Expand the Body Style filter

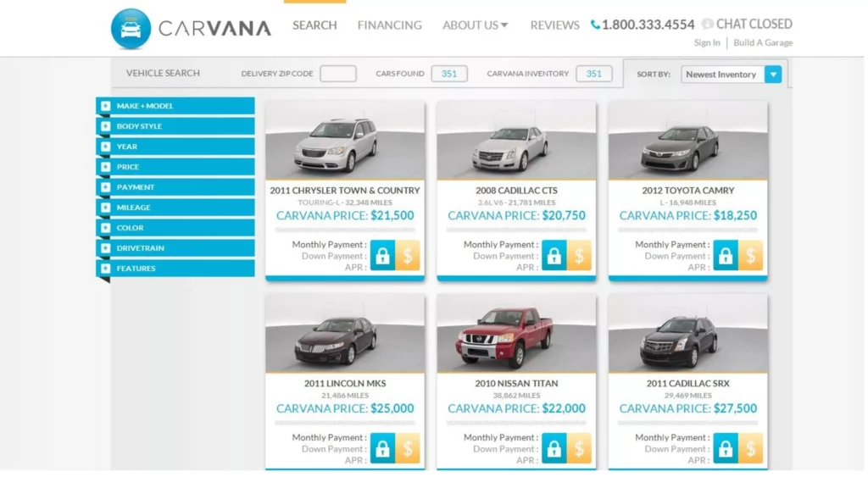pyautogui.click(x=175, y=126)
